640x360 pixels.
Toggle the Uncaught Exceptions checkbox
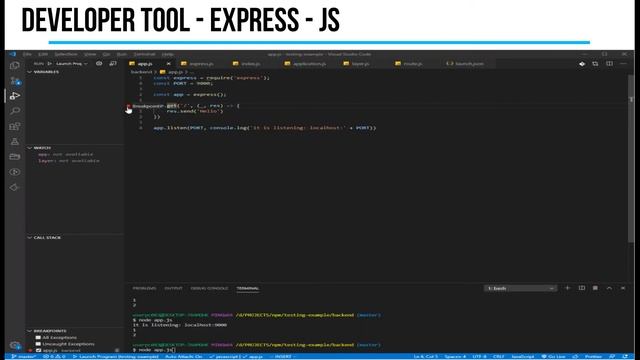[38, 344]
